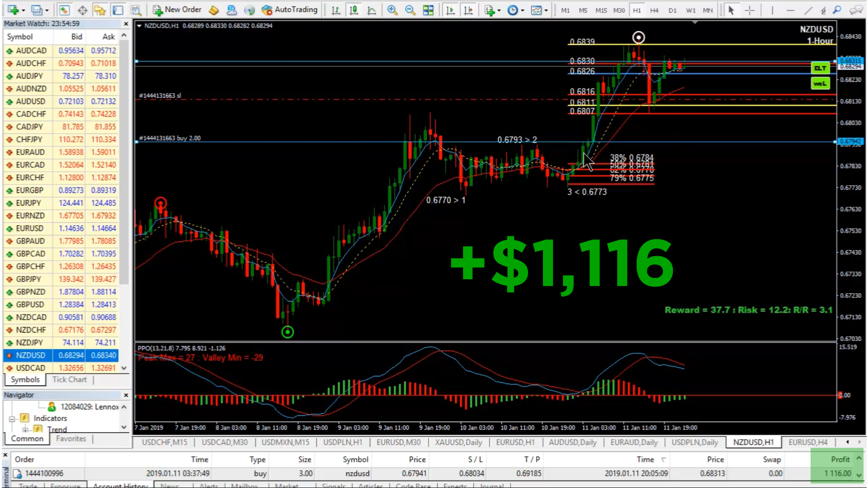Open the XAUUSD,Daily chart tab
The height and width of the screenshot is (488, 868).
pyautogui.click(x=458, y=442)
